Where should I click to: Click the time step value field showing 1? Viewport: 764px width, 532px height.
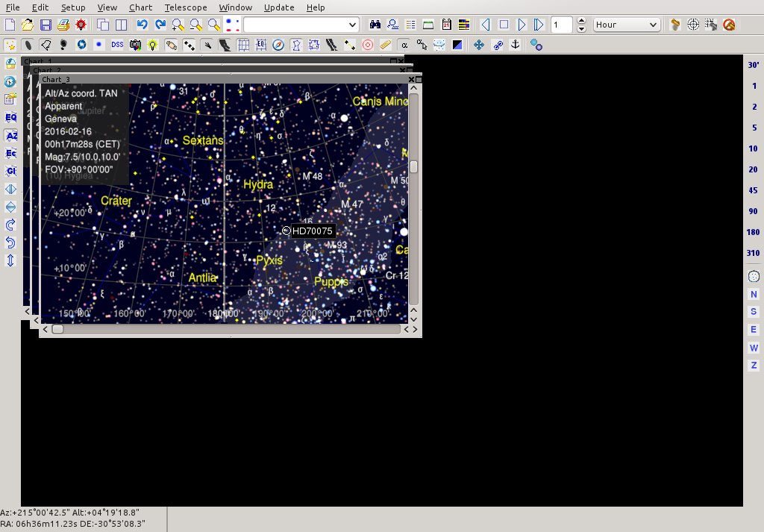(561, 25)
